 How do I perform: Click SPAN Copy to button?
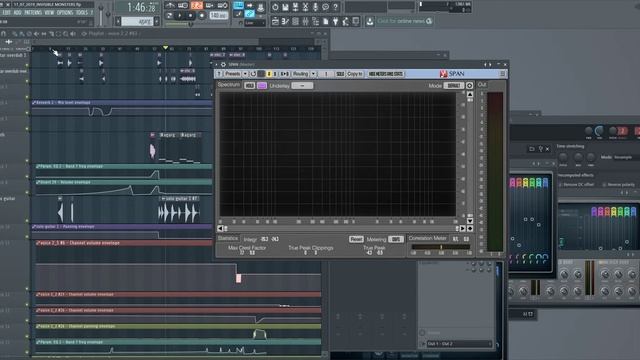tap(355, 74)
